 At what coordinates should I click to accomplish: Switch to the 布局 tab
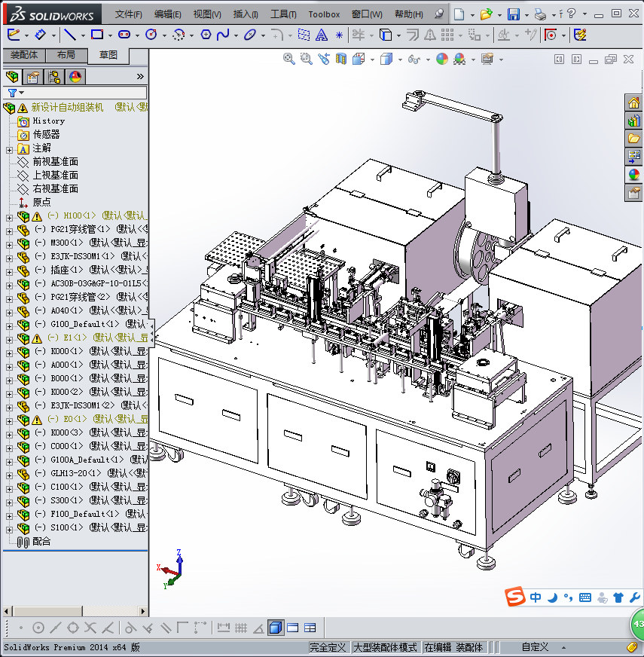tap(66, 55)
